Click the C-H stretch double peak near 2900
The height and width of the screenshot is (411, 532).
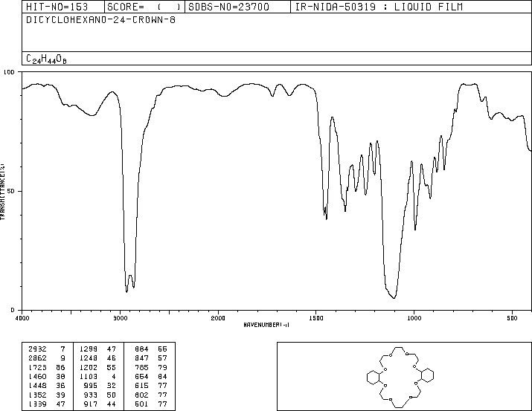pos(130,283)
